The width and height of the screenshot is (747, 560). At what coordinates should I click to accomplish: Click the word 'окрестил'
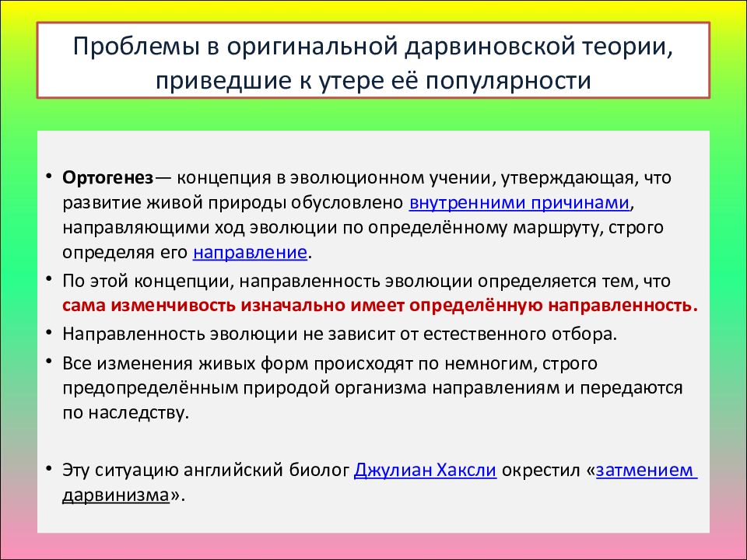[541, 470]
